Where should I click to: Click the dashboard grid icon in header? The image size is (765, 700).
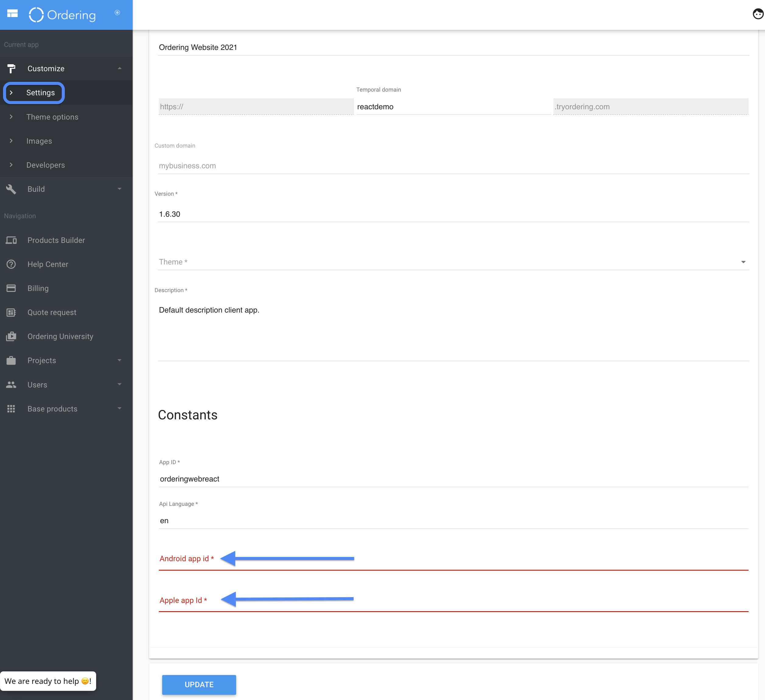click(12, 14)
